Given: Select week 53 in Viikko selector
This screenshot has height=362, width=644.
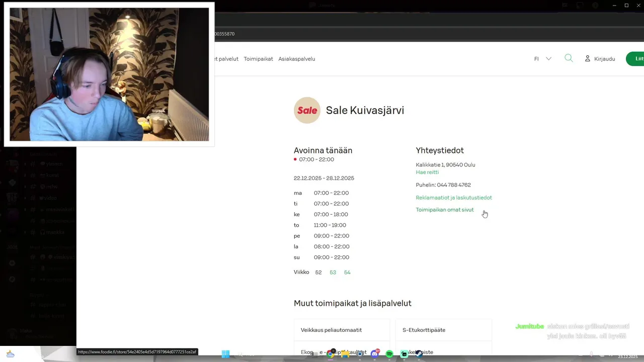Looking at the screenshot, I should tap(333, 272).
